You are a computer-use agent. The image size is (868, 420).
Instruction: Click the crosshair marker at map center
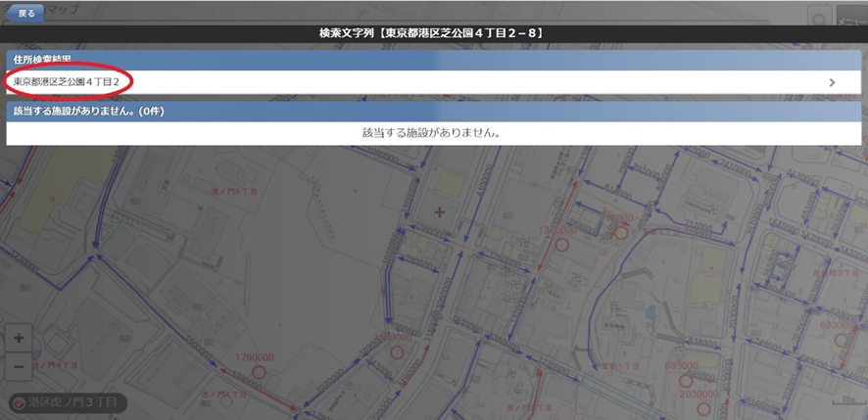439,211
